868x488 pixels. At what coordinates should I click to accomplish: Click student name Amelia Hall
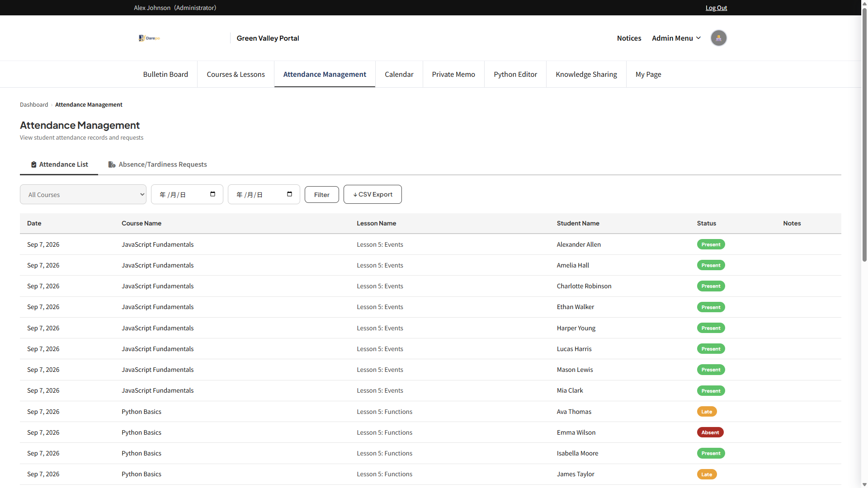573,265
